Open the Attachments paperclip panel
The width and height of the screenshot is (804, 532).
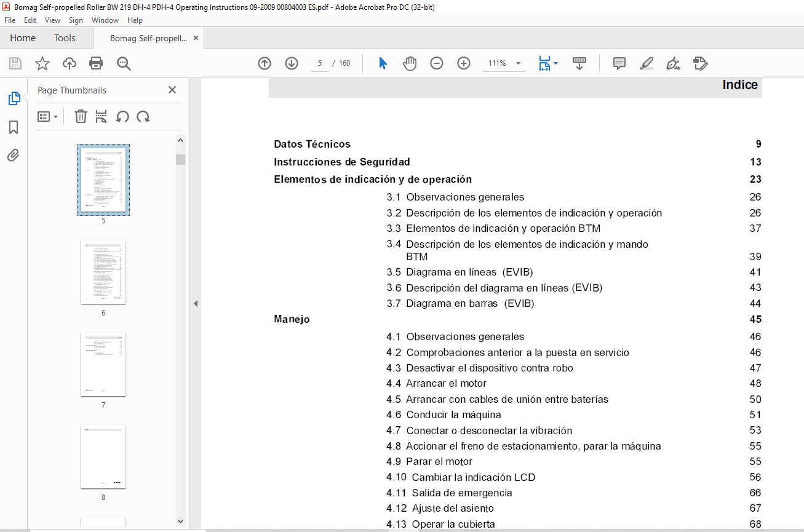coord(14,155)
